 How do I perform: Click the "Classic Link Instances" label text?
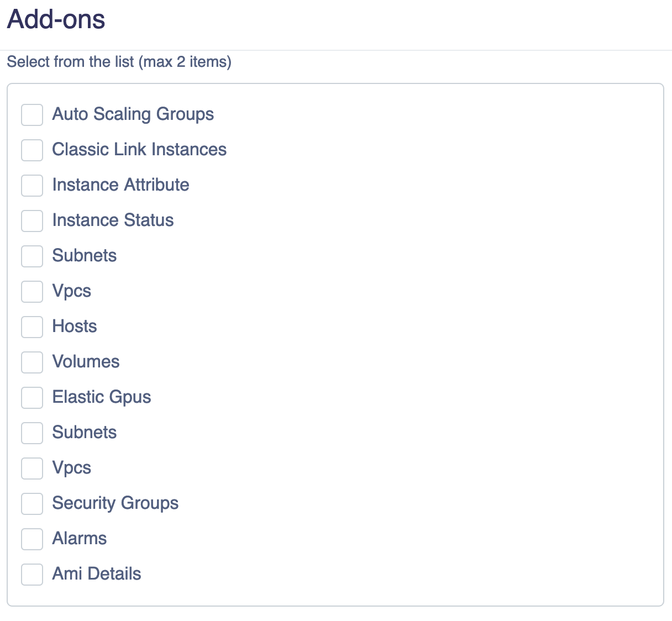(x=139, y=149)
